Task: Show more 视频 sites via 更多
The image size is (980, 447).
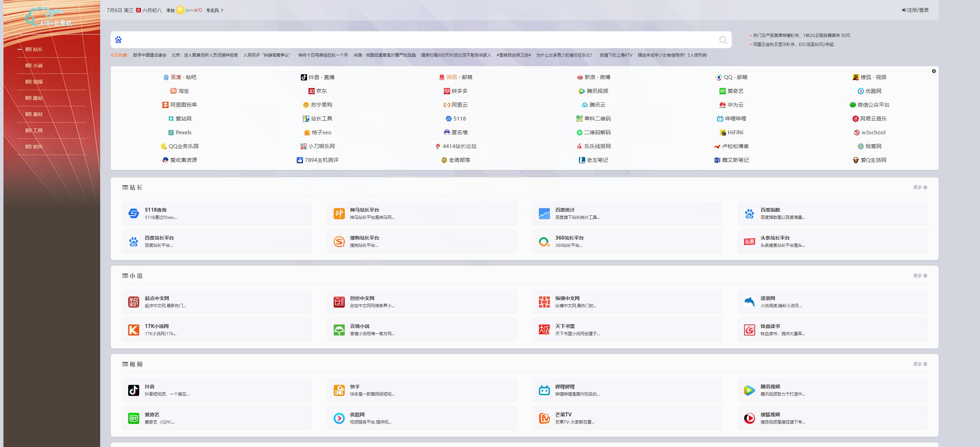Action: [x=920, y=364]
